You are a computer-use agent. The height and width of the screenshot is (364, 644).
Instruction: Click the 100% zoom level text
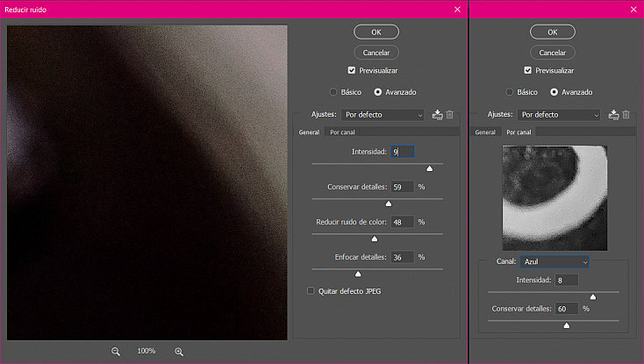tap(147, 351)
